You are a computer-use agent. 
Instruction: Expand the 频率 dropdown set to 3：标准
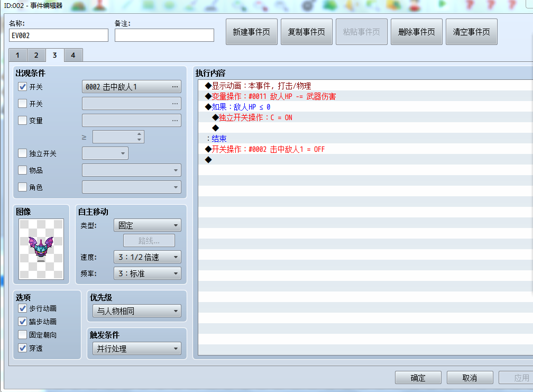pos(147,274)
